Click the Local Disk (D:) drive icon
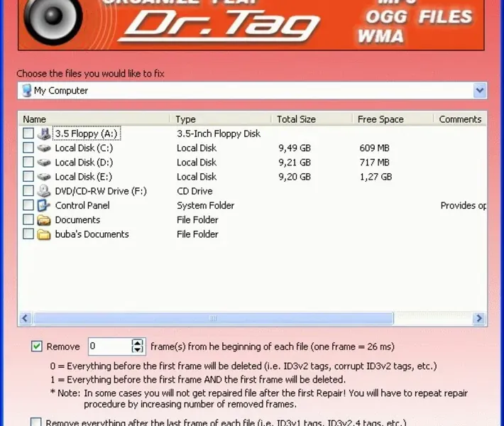Screen dimensions: 504x426 44,163
